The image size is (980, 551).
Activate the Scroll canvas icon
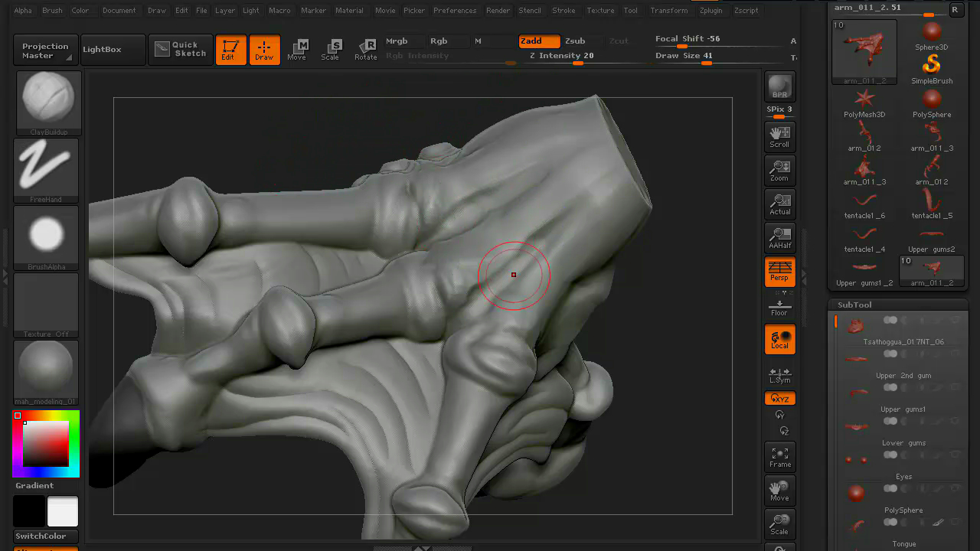[779, 136]
